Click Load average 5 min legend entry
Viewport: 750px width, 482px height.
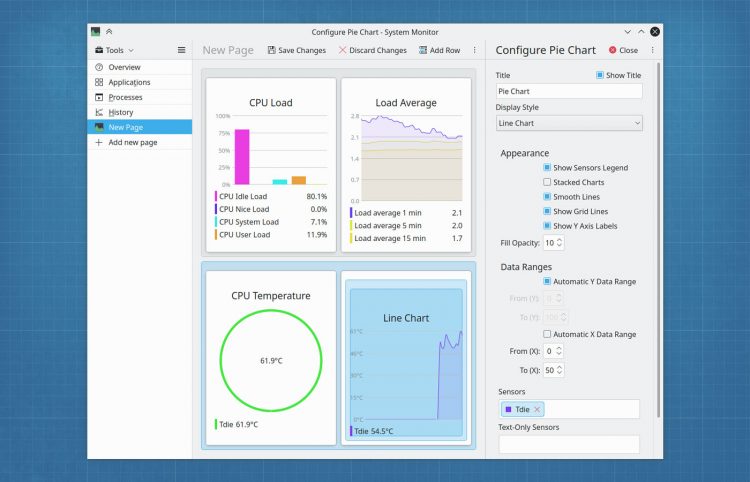(406, 225)
